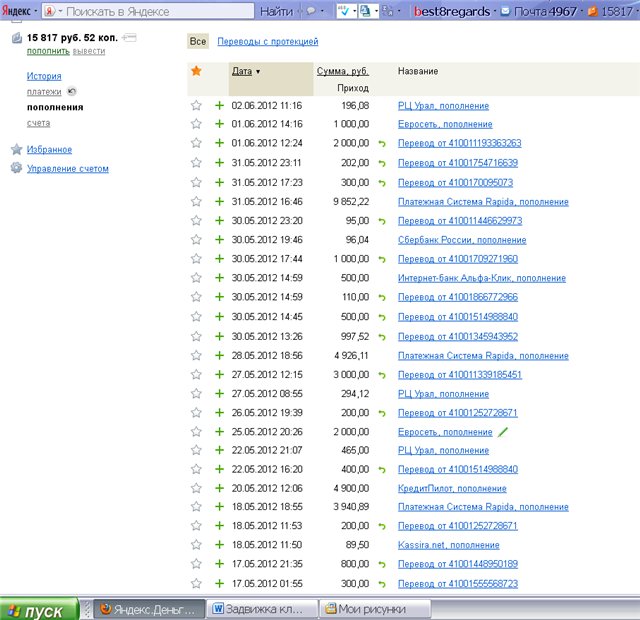The image size is (640, 620).
Task: Click the undo icon next to платежи
Action: pyautogui.click(x=72, y=91)
